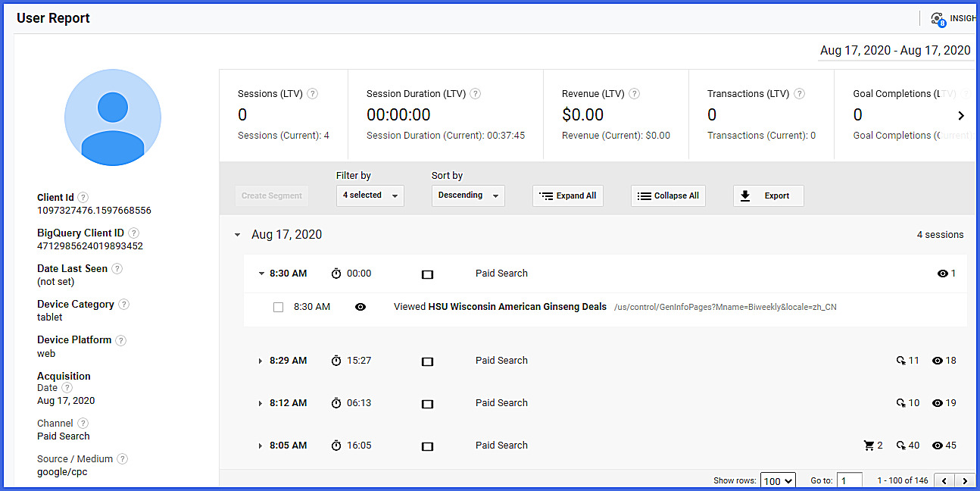The height and width of the screenshot is (491, 980).
Task: Click the Expand All button
Action: pyautogui.click(x=567, y=195)
